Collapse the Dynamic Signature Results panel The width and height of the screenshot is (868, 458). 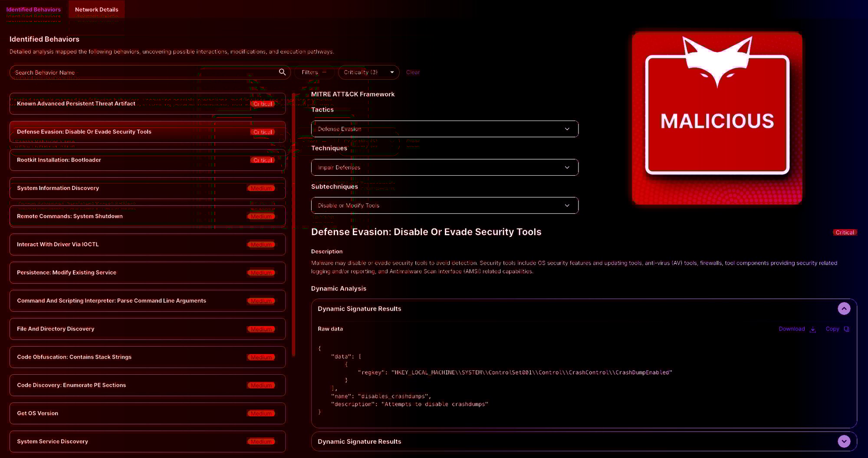tap(844, 308)
